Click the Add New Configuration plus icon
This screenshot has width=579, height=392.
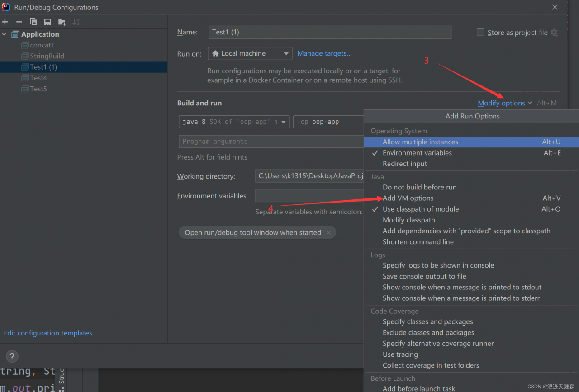[5, 22]
